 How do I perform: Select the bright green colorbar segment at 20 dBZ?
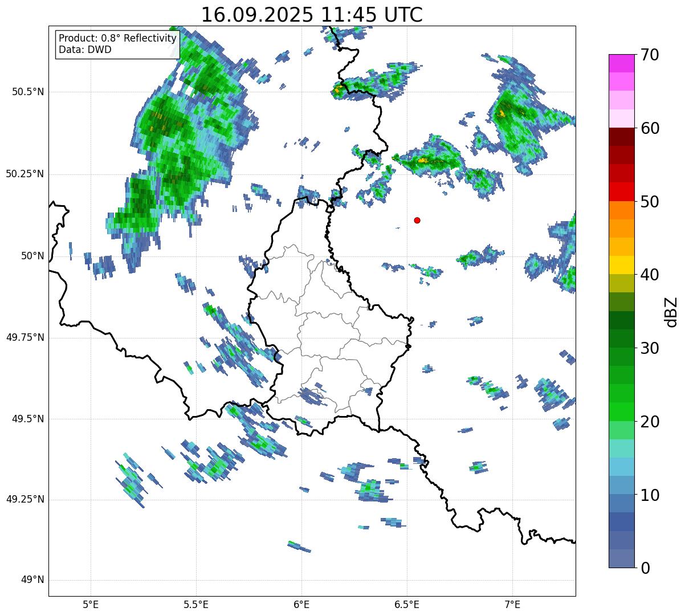pyautogui.click(x=622, y=411)
